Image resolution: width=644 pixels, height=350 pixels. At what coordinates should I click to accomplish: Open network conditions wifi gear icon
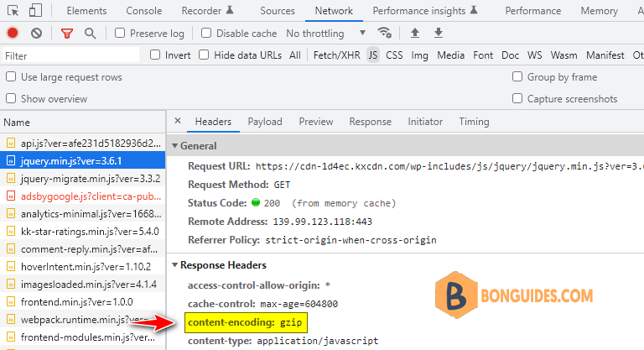pyautogui.click(x=384, y=33)
